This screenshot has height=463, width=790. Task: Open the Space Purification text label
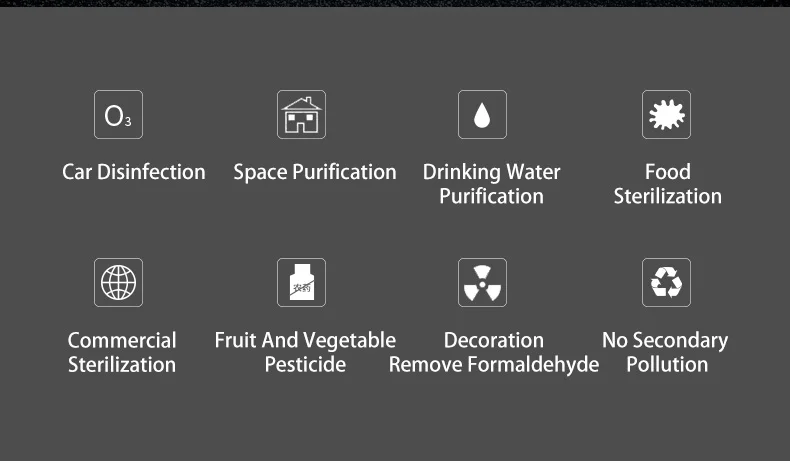click(315, 172)
